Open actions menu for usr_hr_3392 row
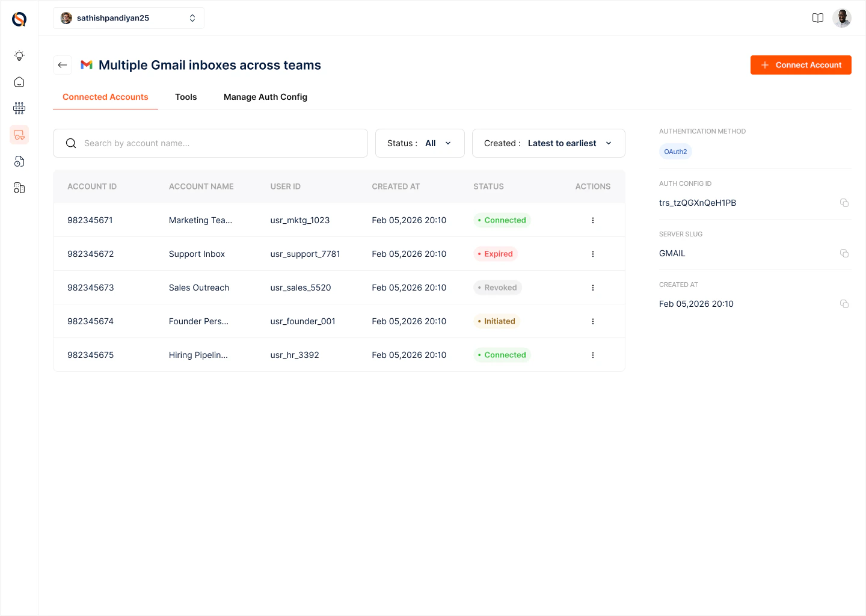The image size is (866, 616). [x=593, y=355]
